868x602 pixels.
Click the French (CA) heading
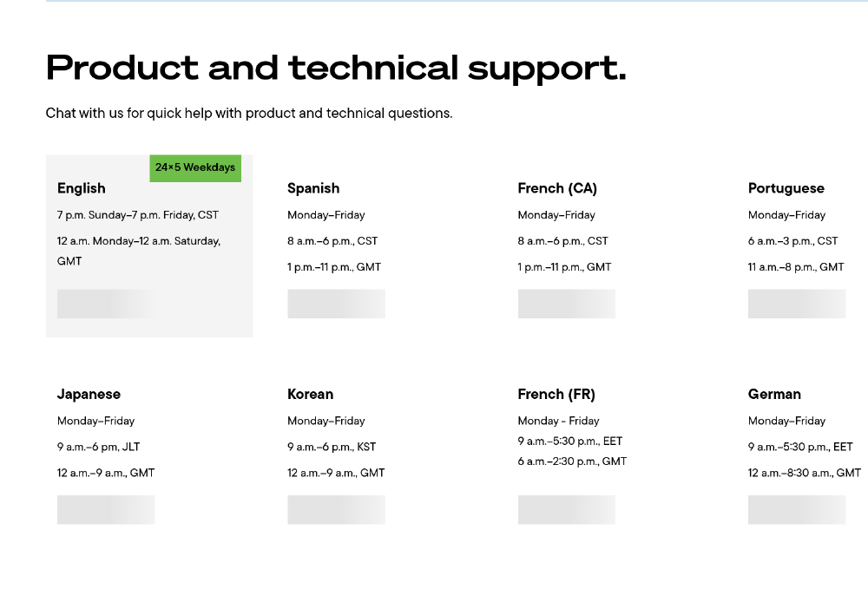[x=557, y=188]
